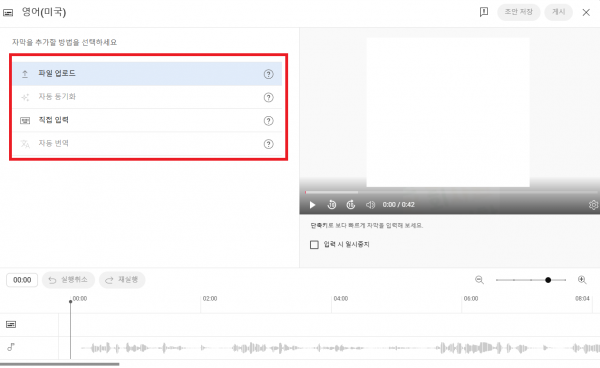The width and height of the screenshot is (600, 368).
Task: Zoom in the timeline
Action: click(x=582, y=280)
